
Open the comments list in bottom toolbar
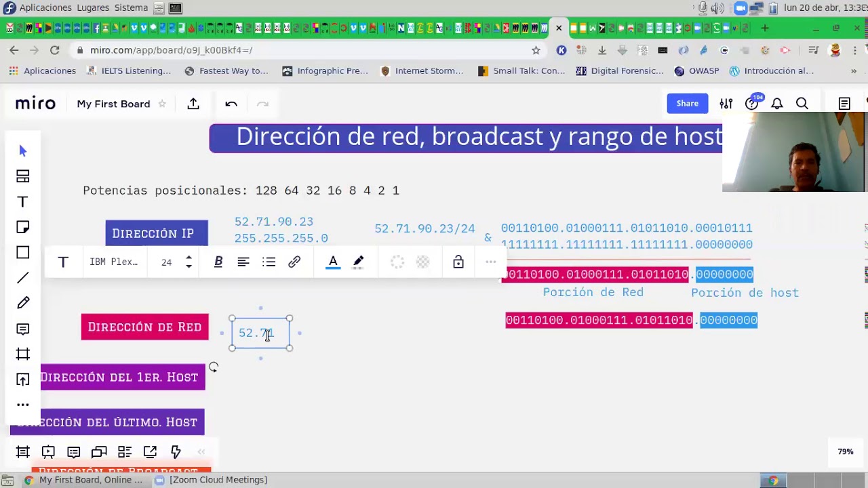tap(74, 451)
